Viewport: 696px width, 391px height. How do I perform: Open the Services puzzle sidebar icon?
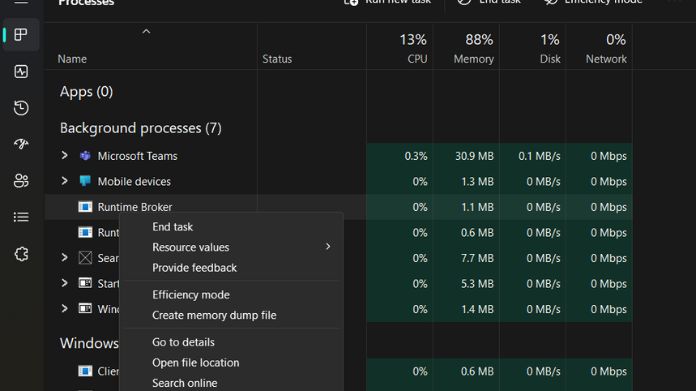click(x=21, y=254)
